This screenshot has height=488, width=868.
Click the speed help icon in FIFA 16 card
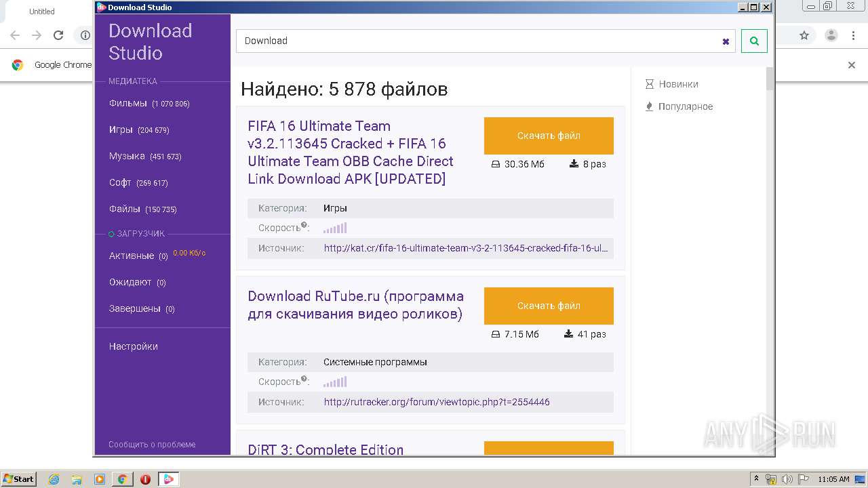point(304,226)
